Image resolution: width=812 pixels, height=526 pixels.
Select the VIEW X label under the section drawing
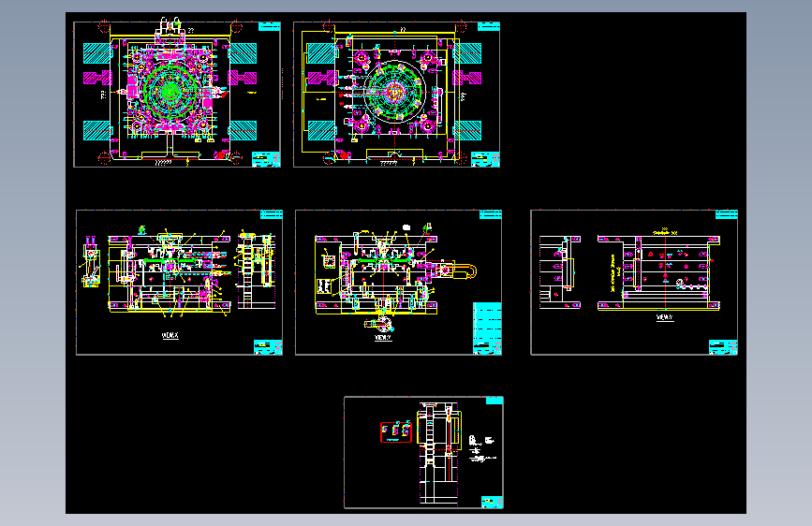point(170,335)
